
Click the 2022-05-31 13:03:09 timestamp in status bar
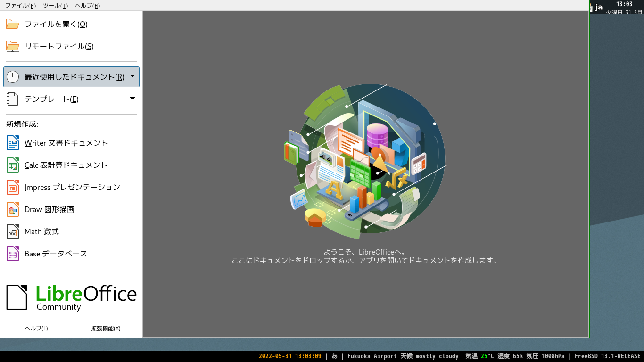point(290,356)
